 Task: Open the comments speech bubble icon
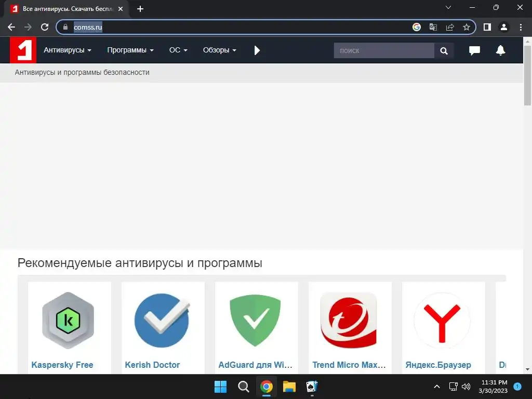coord(474,50)
